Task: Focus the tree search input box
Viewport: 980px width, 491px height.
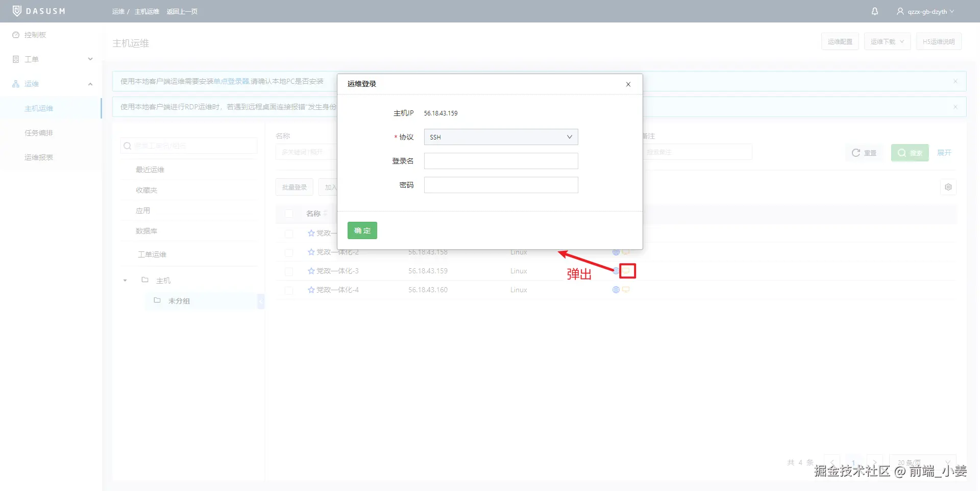Action: (x=189, y=146)
